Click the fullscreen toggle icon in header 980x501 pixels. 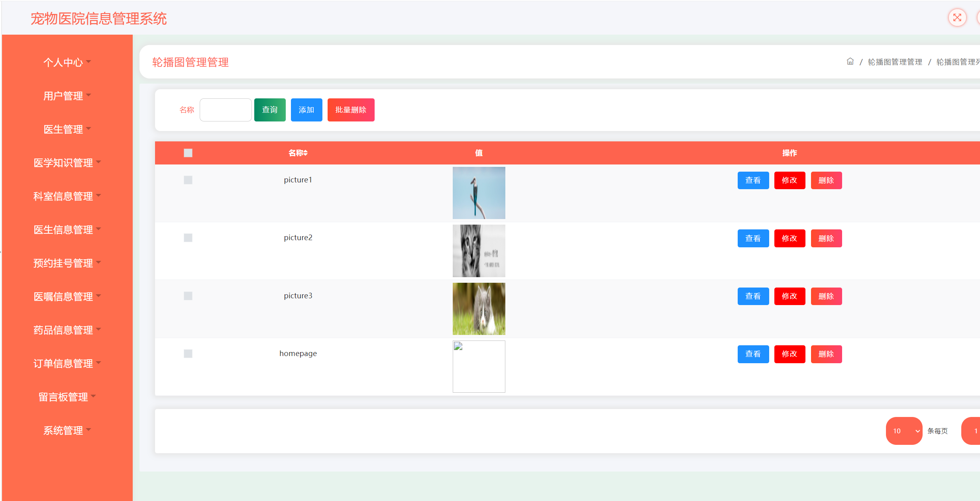click(x=957, y=18)
